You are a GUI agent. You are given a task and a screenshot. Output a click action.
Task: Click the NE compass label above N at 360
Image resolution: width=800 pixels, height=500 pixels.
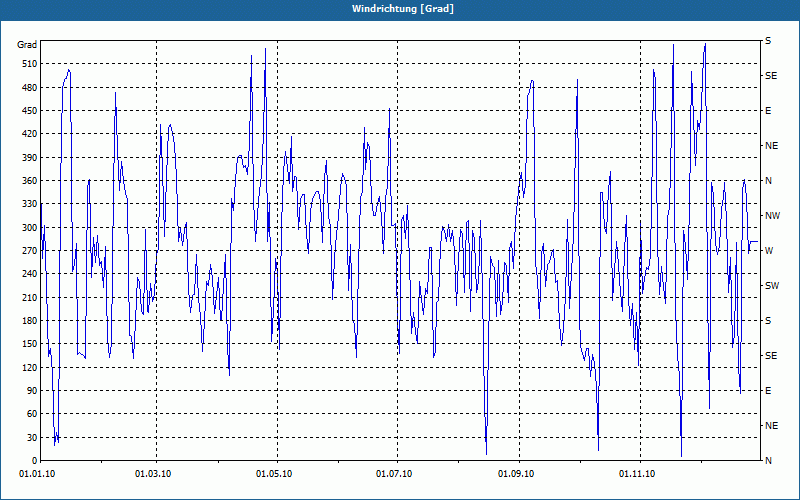click(x=771, y=146)
